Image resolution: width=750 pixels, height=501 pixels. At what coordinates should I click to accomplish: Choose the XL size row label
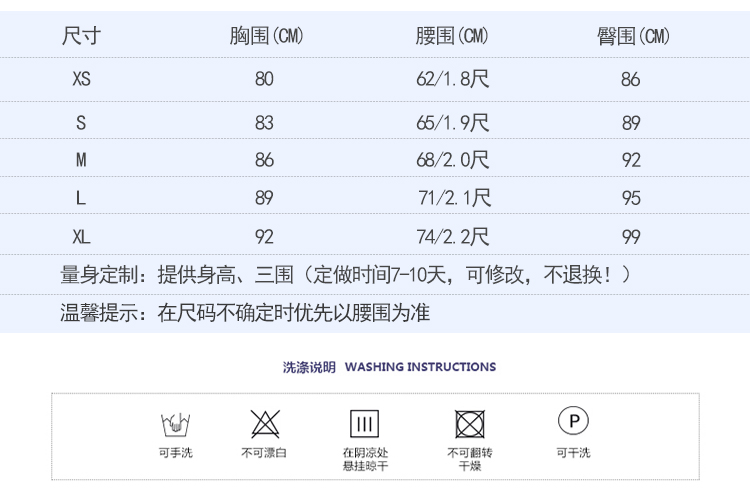pos(81,237)
